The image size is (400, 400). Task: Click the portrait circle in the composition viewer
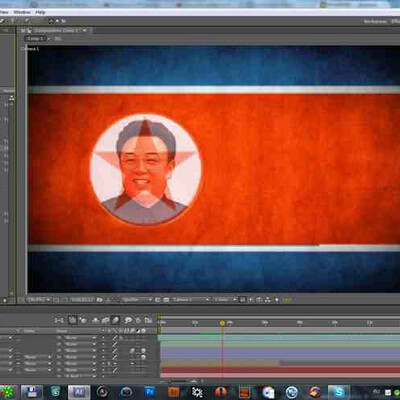pos(145,170)
